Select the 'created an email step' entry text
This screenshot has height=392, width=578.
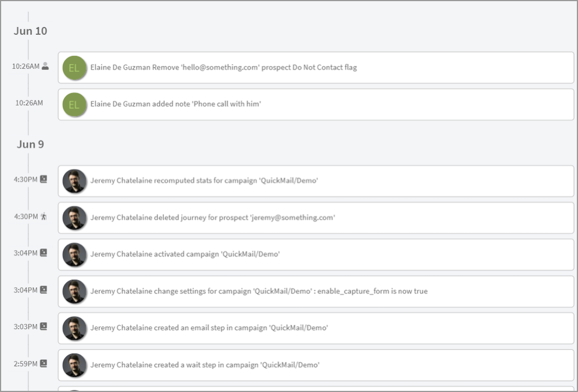pos(209,328)
